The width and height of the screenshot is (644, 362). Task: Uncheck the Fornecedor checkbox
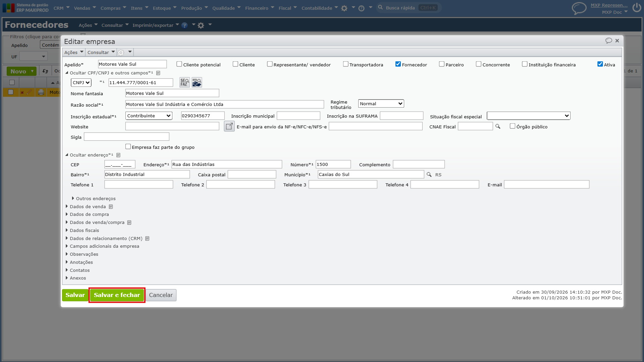point(398,64)
